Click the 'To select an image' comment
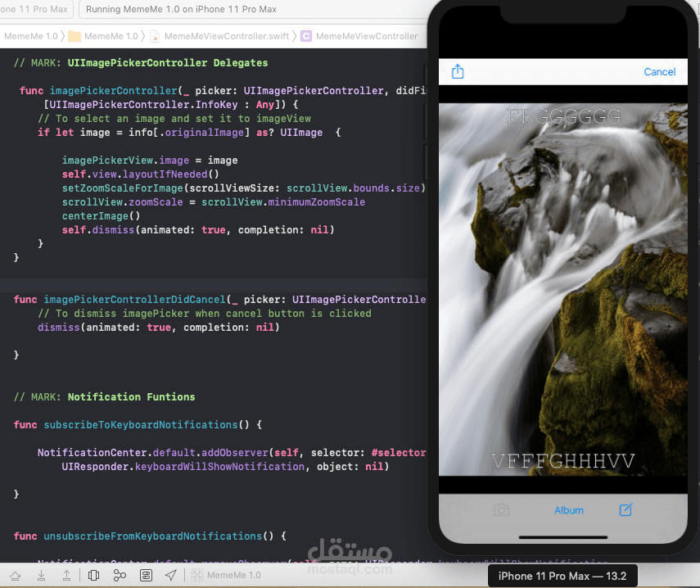 [x=174, y=119]
